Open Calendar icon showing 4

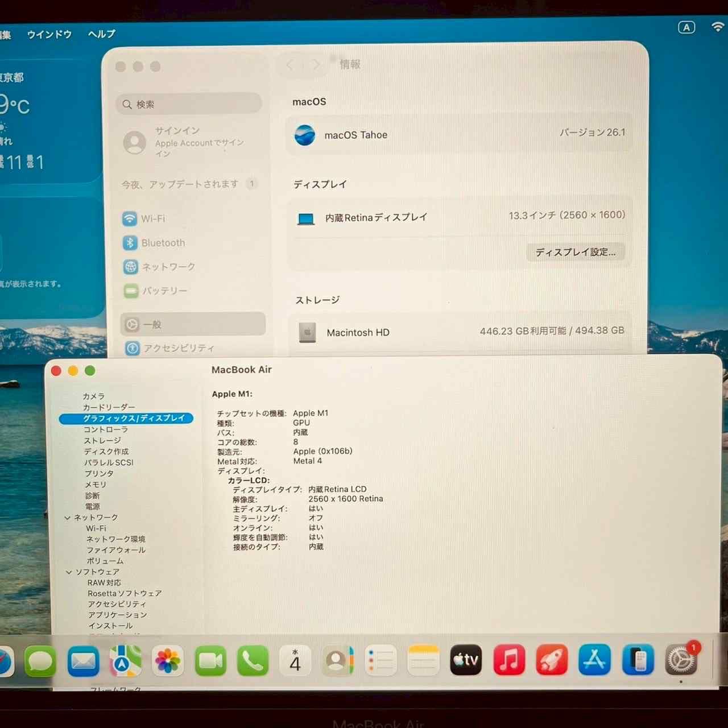(295, 661)
